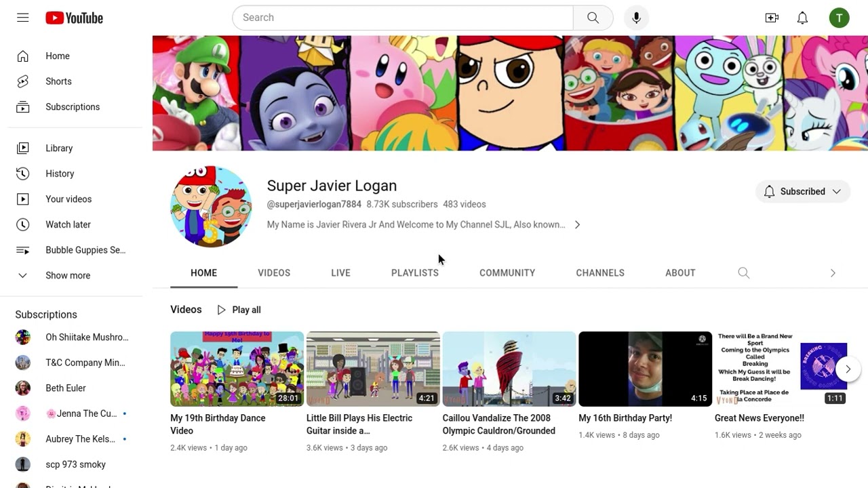The width and height of the screenshot is (868, 488).
Task: Switch to the COMMUNITY tab
Action: 507,273
